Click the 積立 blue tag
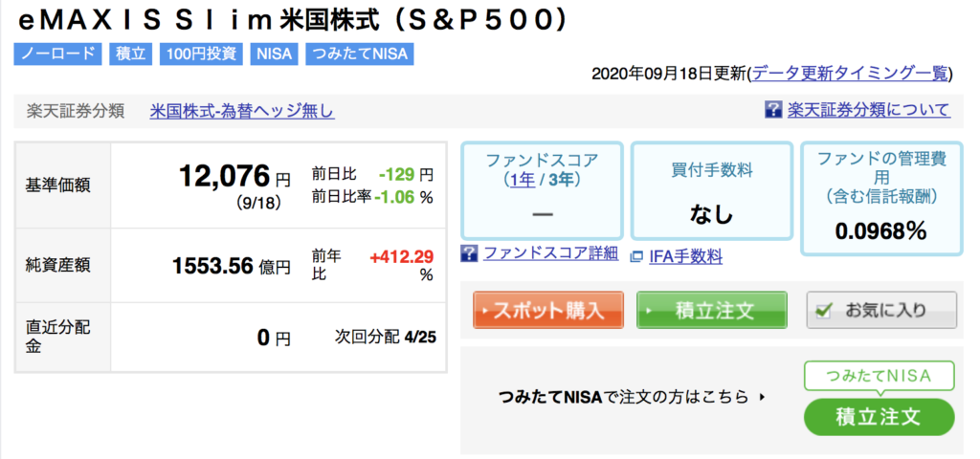The image size is (980, 459). 130,54
